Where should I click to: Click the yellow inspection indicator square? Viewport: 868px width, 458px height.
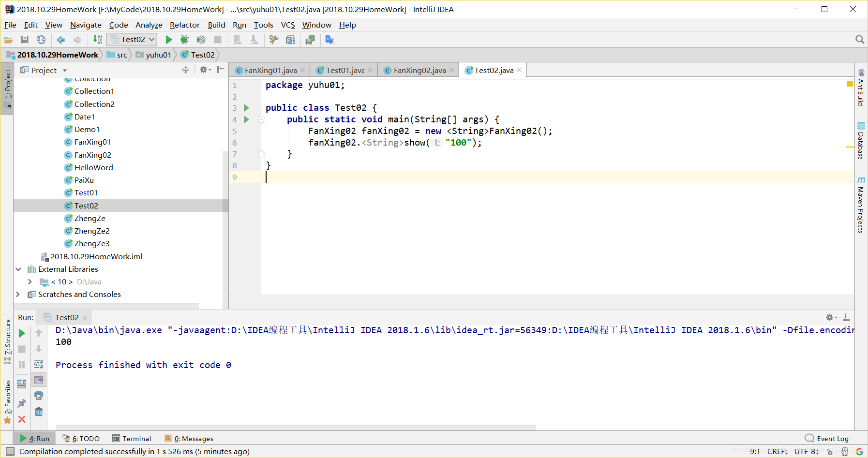tap(850, 84)
